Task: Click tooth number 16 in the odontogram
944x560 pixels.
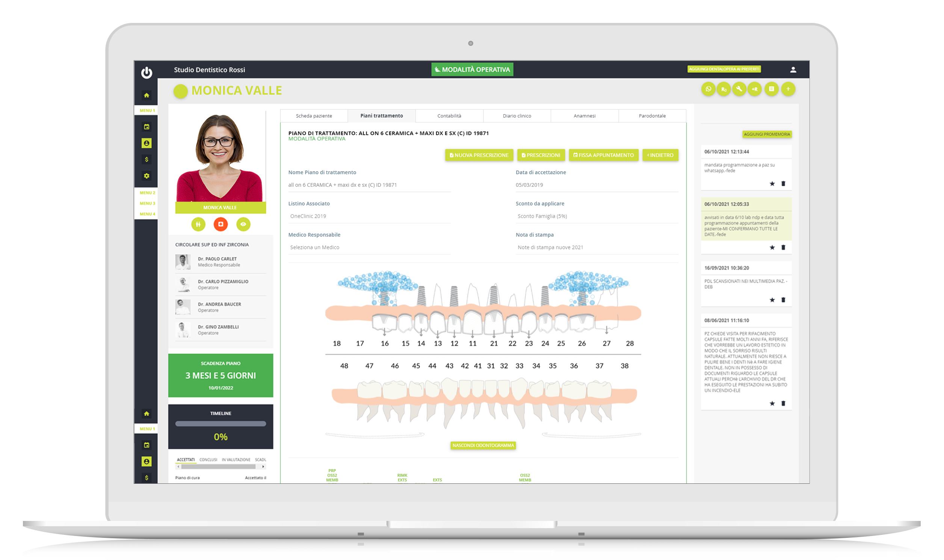Action: (384, 343)
